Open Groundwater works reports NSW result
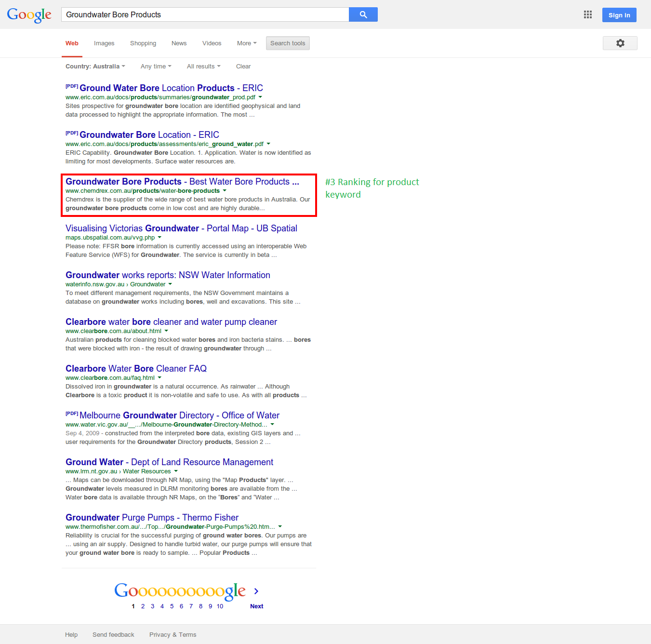Image resolution: width=651 pixels, height=644 pixels. click(x=168, y=275)
